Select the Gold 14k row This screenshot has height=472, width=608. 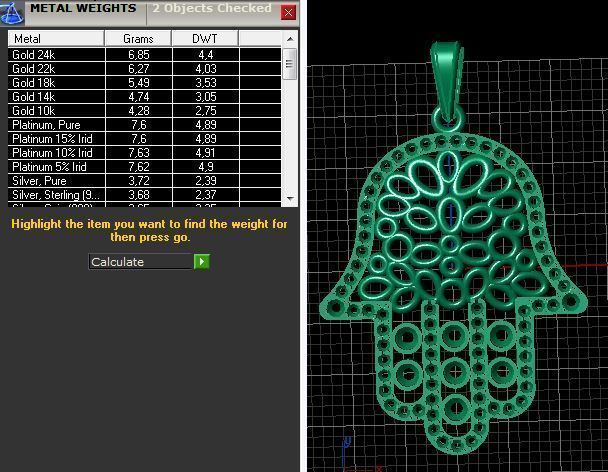pos(145,97)
